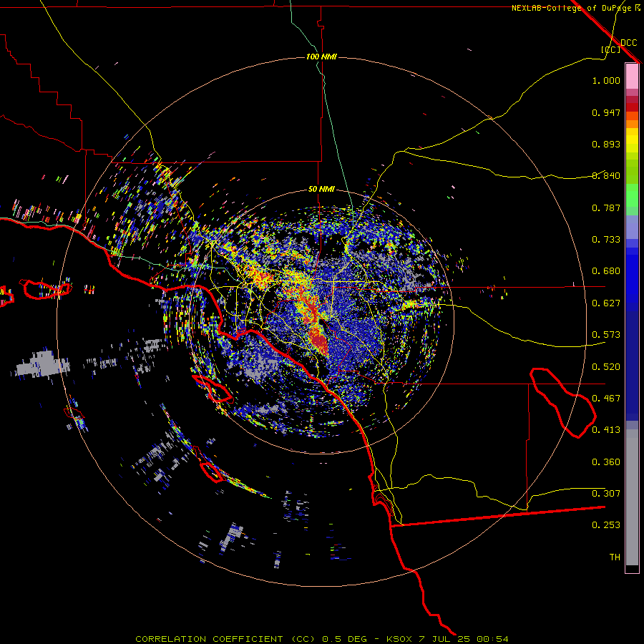Click the 0.360 scale value

point(606,462)
